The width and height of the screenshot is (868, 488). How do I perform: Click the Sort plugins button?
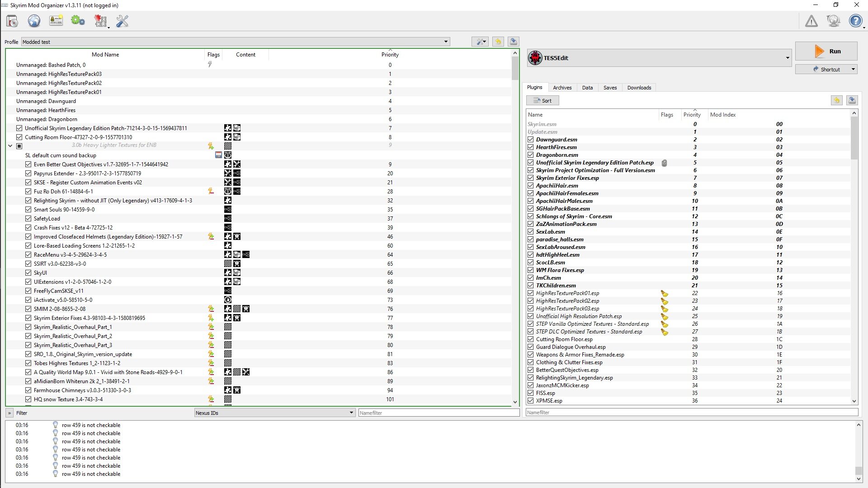[542, 100]
